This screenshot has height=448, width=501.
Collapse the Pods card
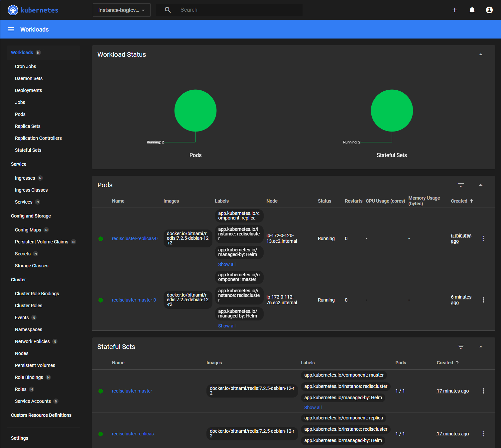tap(481, 185)
